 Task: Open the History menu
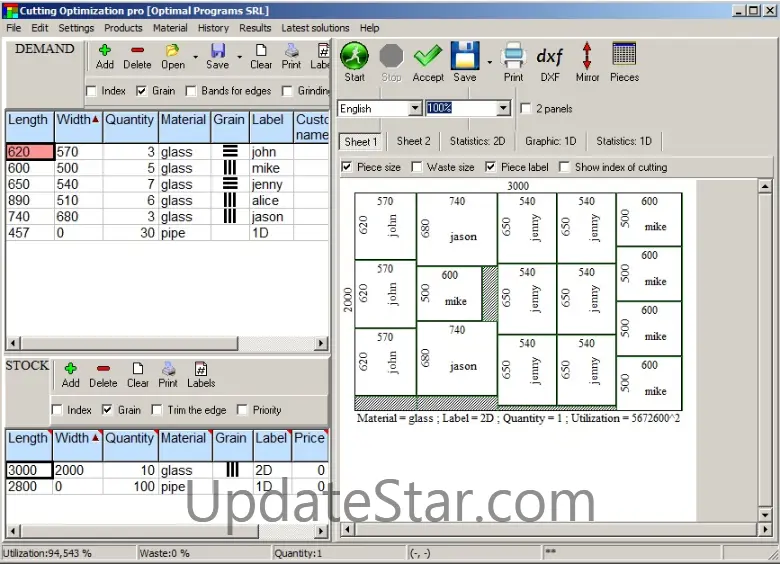[x=213, y=28]
